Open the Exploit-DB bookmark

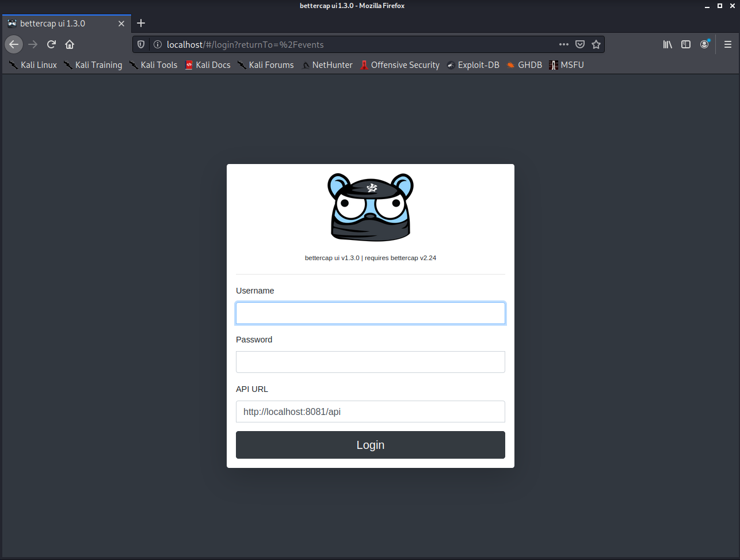(x=473, y=65)
